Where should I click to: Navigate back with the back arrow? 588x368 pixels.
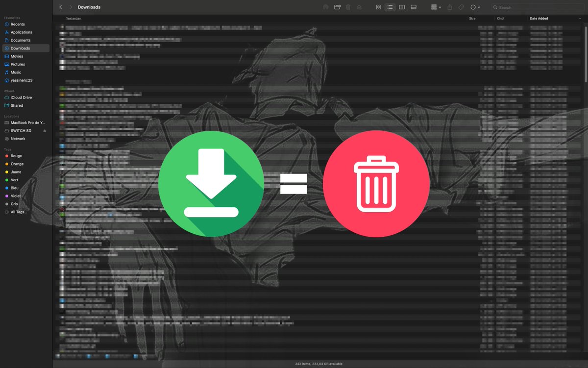[60, 7]
